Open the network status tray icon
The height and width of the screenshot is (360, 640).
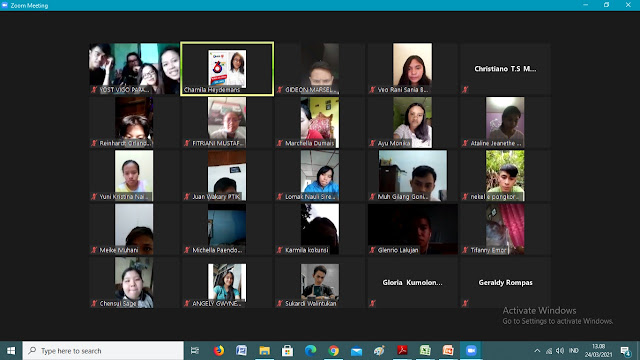coord(549,351)
